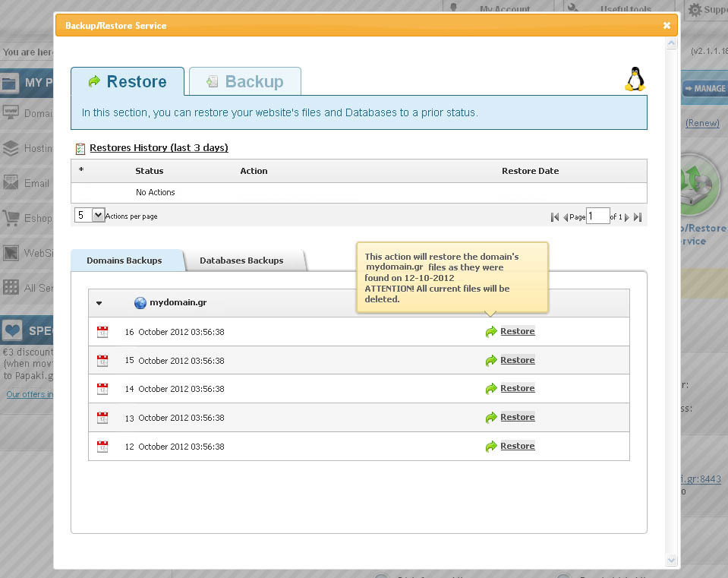The image size is (728, 578).
Task: Click the Support gear icon in background
Action: click(695, 10)
